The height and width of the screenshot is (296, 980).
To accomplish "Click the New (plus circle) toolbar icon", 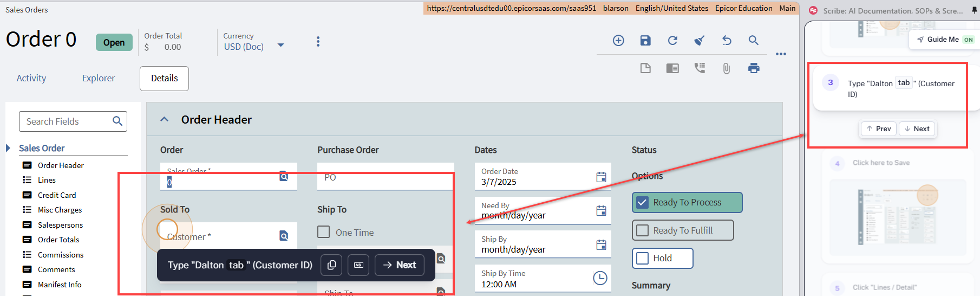I will (618, 41).
